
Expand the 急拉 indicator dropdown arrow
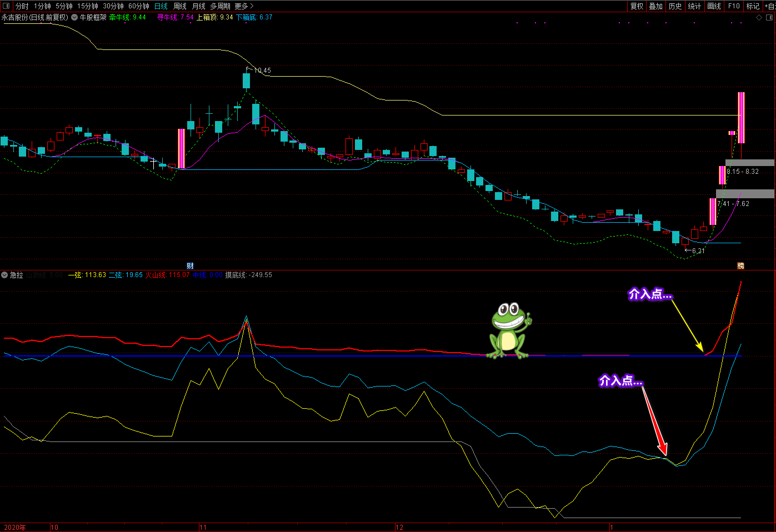coord(4,275)
